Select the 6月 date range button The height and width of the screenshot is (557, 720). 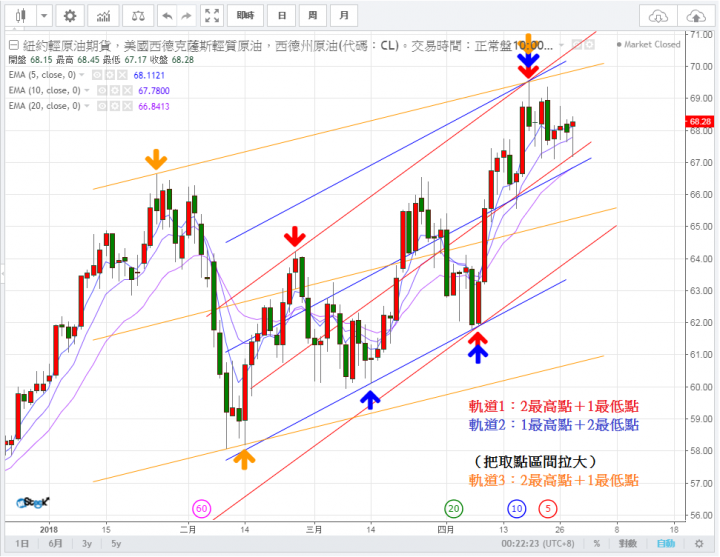56,544
